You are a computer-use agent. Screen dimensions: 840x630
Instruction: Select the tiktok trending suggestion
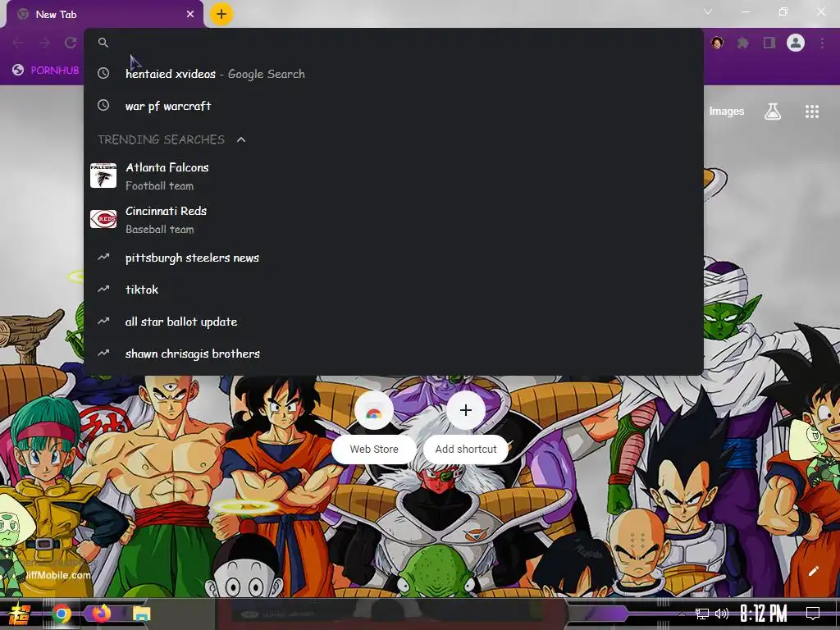point(394,290)
